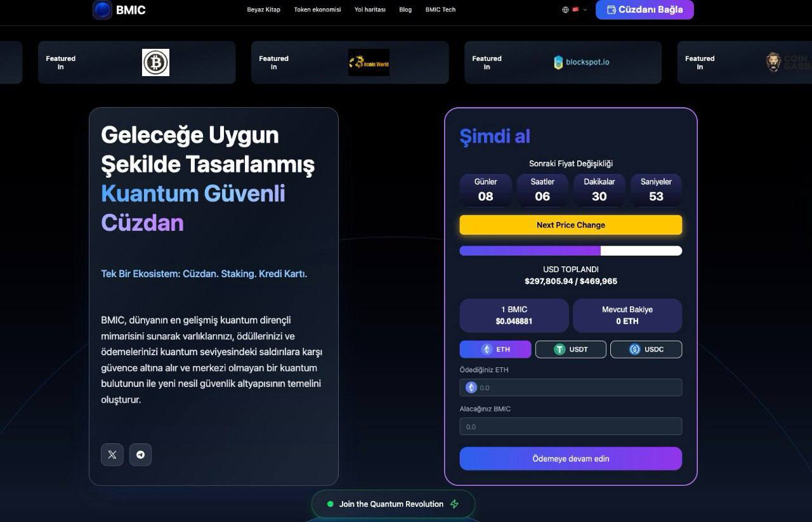Click the BMIC logo icon

103,10
